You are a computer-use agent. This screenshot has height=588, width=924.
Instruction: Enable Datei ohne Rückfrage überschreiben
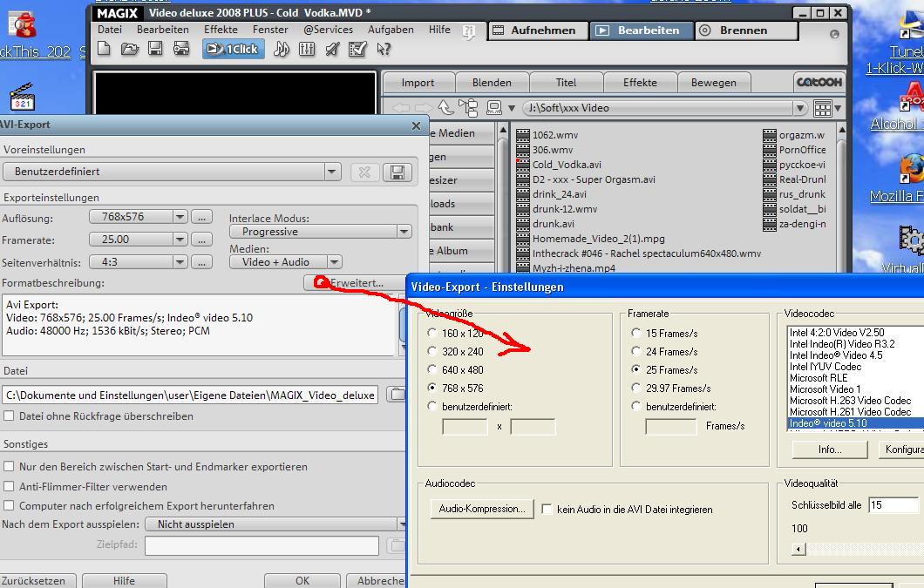click(9, 416)
